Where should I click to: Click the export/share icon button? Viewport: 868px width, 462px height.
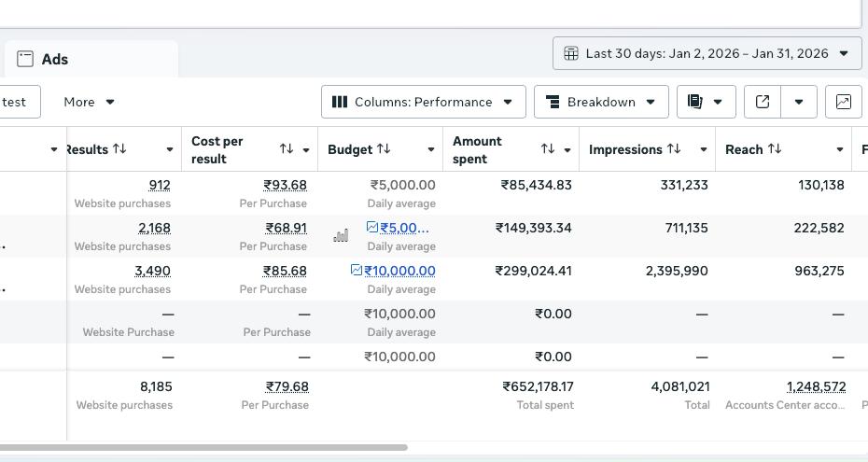pos(762,102)
